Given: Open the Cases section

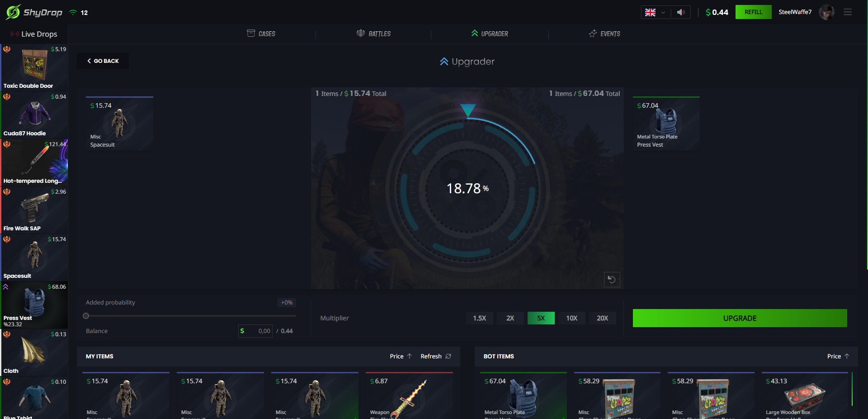Looking at the screenshot, I should click(261, 34).
